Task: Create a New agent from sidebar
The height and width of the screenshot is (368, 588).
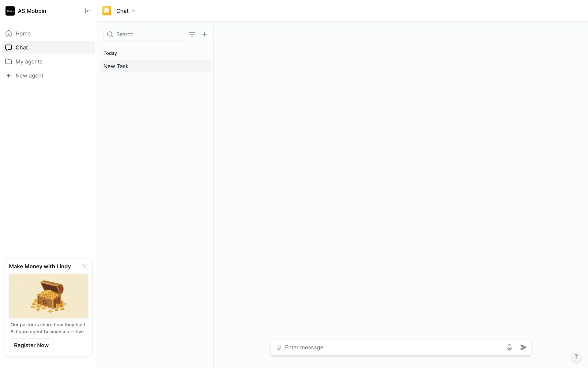Action: pos(29,76)
